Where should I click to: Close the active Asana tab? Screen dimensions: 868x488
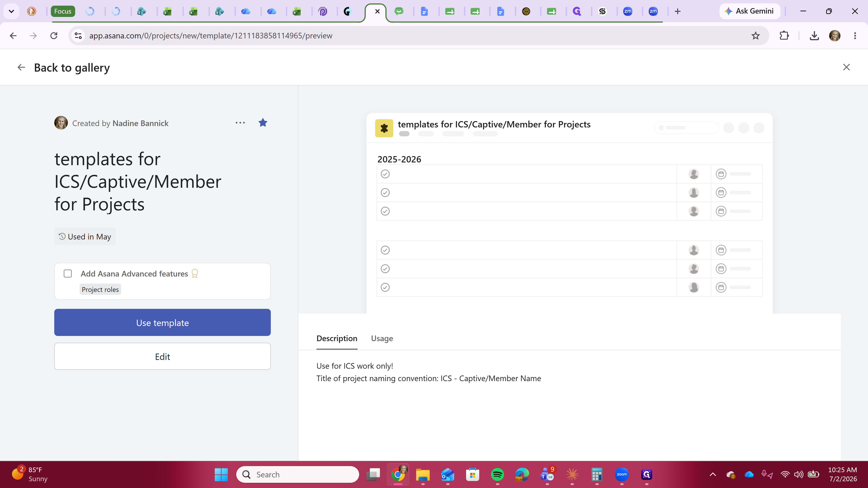coord(377,12)
